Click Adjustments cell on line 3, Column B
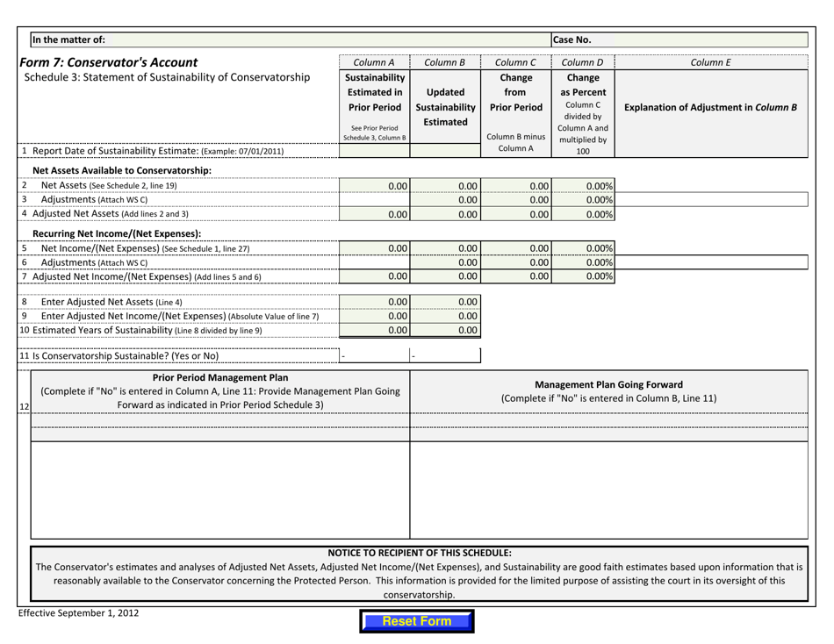This screenshot has height=644, width=834. (x=444, y=199)
